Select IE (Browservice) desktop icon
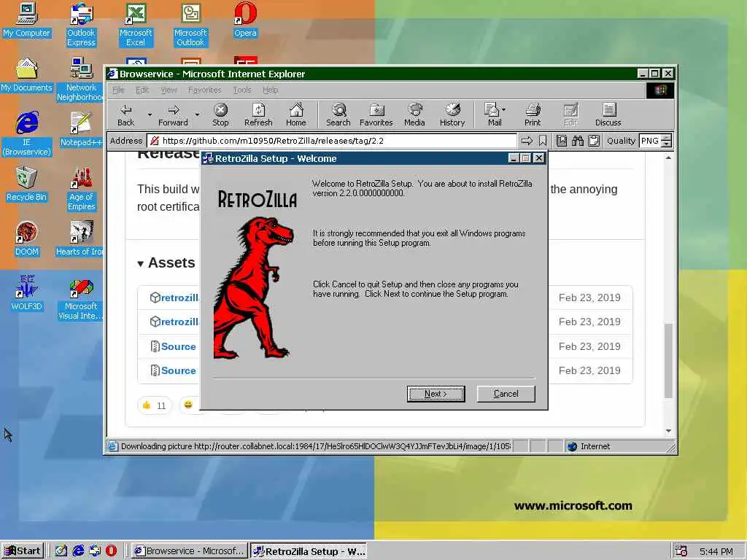The width and height of the screenshot is (747, 560). [x=27, y=134]
